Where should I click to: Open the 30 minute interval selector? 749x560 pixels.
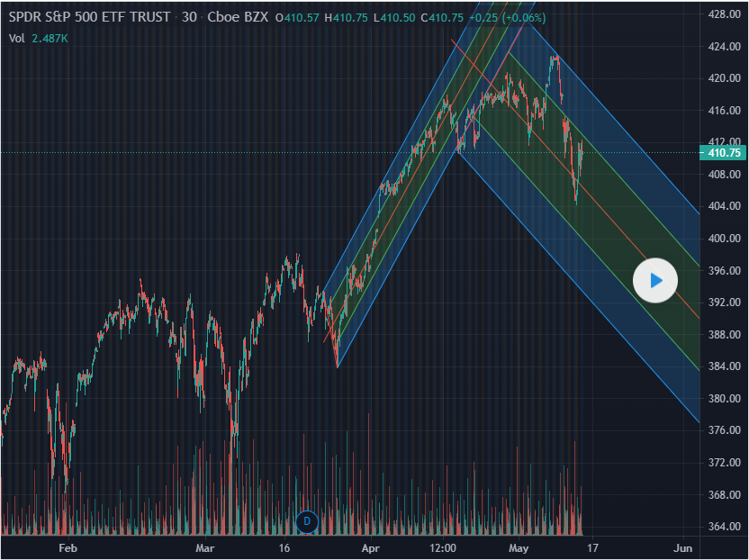[x=190, y=18]
